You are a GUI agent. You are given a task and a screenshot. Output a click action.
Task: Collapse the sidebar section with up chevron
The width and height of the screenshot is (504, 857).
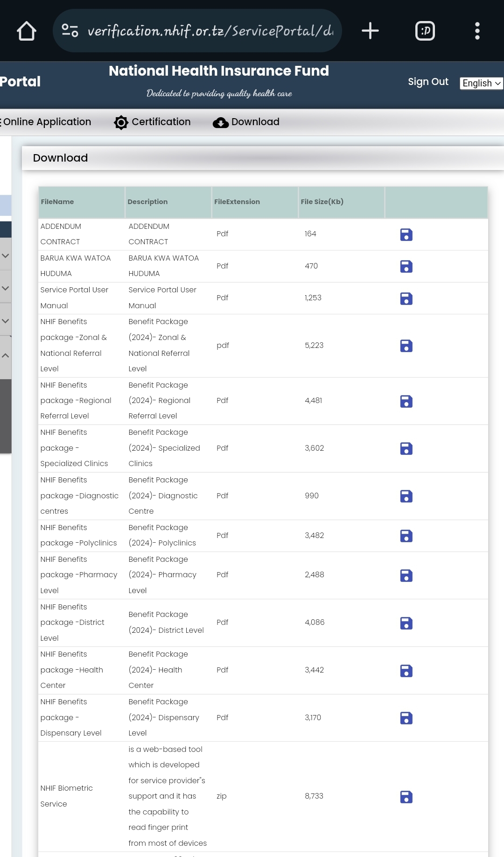click(x=6, y=355)
